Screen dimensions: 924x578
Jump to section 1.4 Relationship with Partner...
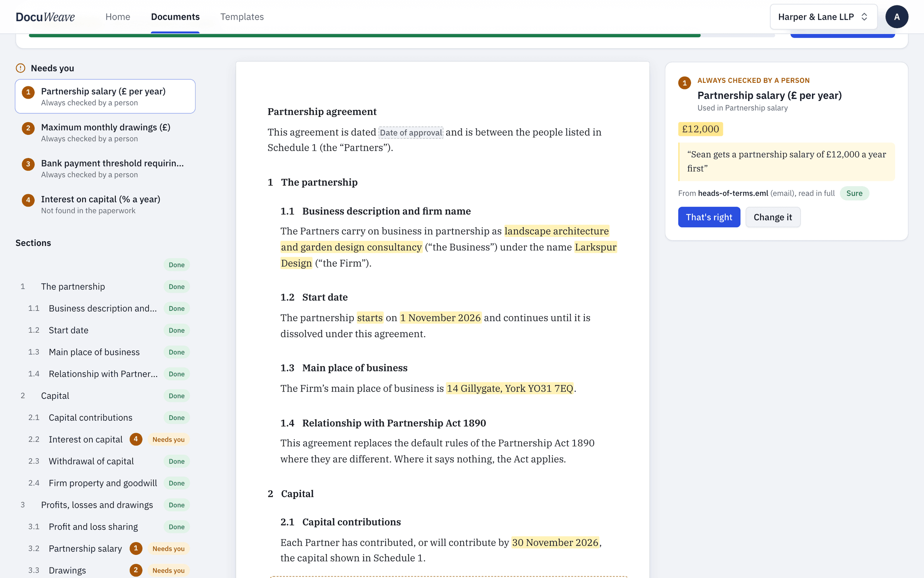tap(105, 374)
